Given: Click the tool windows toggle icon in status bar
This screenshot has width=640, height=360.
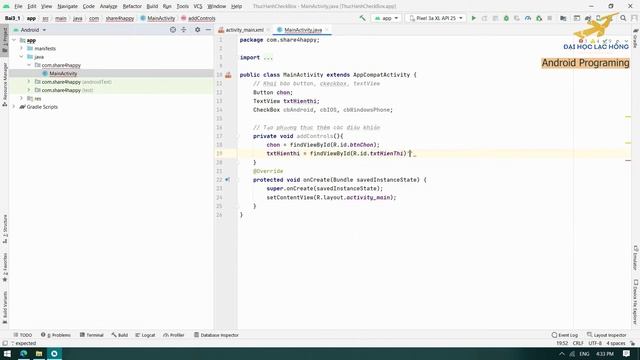Looking at the screenshot, I should point(5,343).
